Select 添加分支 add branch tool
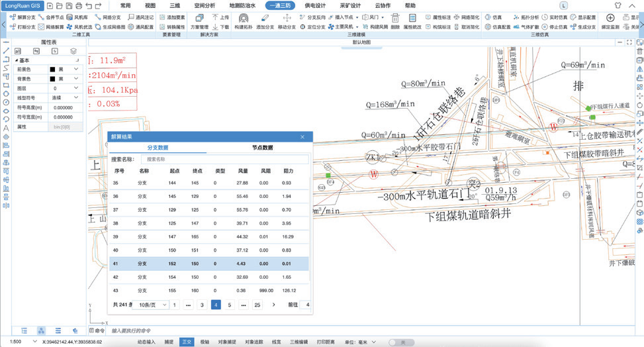This screenshot has width=644, height=347. 265,22
